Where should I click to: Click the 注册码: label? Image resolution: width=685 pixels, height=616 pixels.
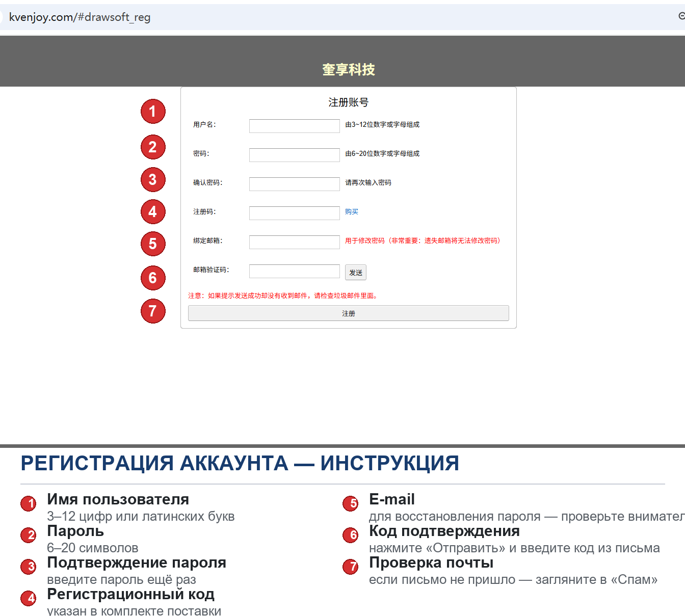pos(204,211)
